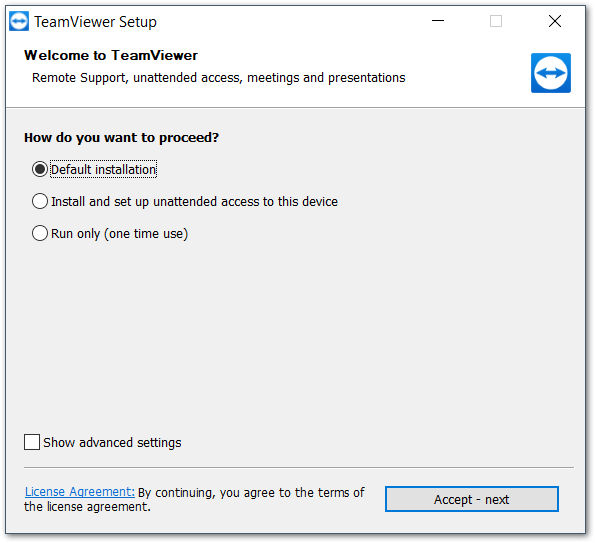Click the Accept - next button
The width and height of the screenshot is (595, 543).
click(x=472, y=499)
